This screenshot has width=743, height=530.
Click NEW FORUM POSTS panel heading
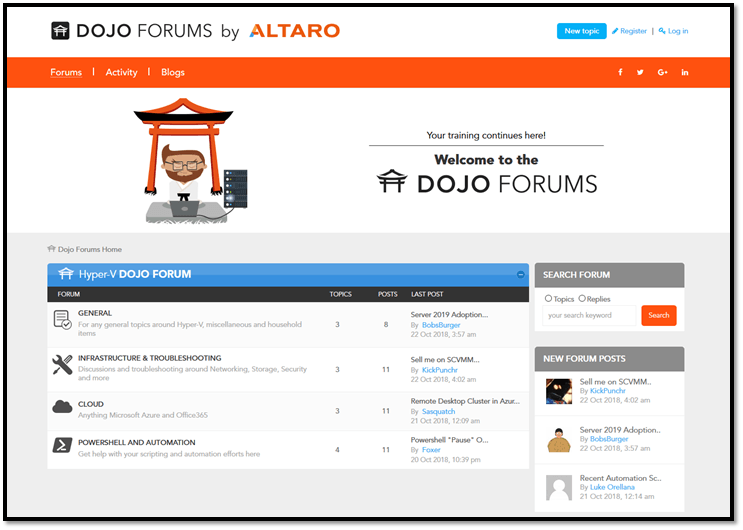pos(584,359)
